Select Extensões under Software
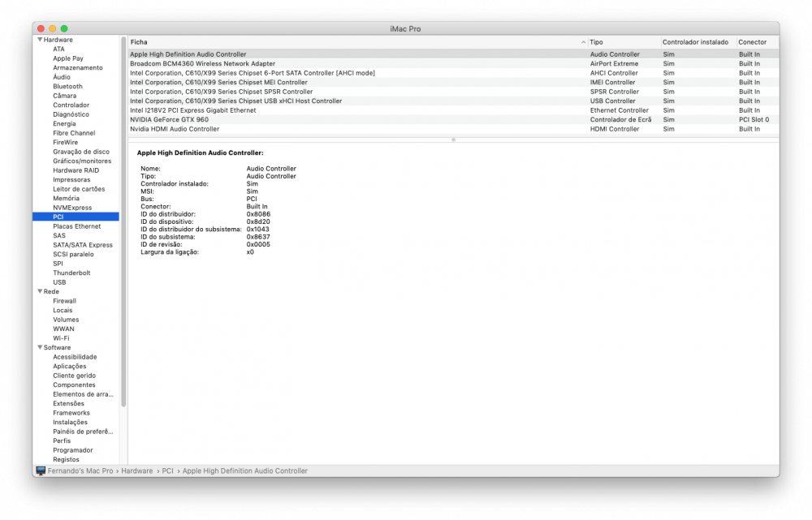The height and width of the screenshot is (520, 812). (x=68, y=403)
